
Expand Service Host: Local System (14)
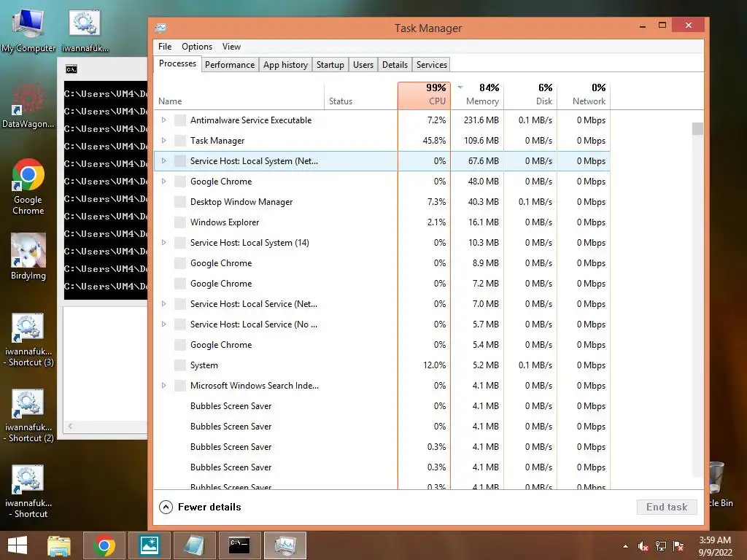click(164, 243)
